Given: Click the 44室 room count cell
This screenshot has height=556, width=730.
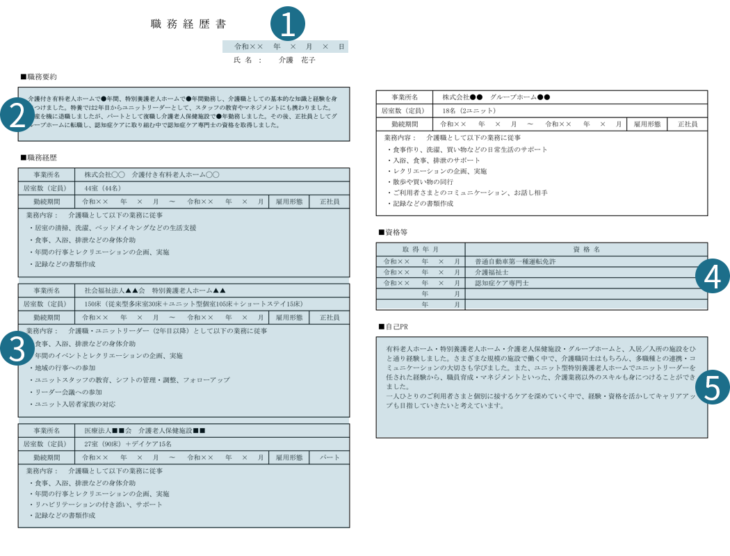Looking at the screenshot, I should pos(98,187).
